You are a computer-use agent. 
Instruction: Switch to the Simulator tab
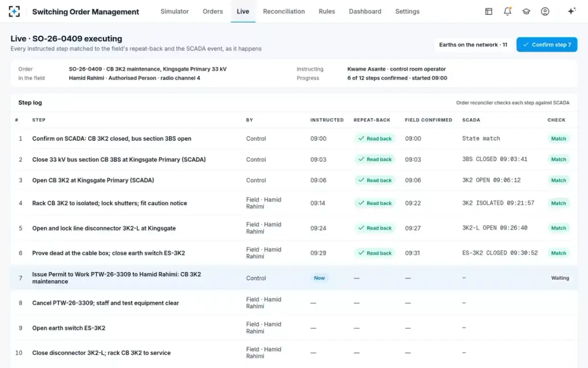click(x=174, y=11)
